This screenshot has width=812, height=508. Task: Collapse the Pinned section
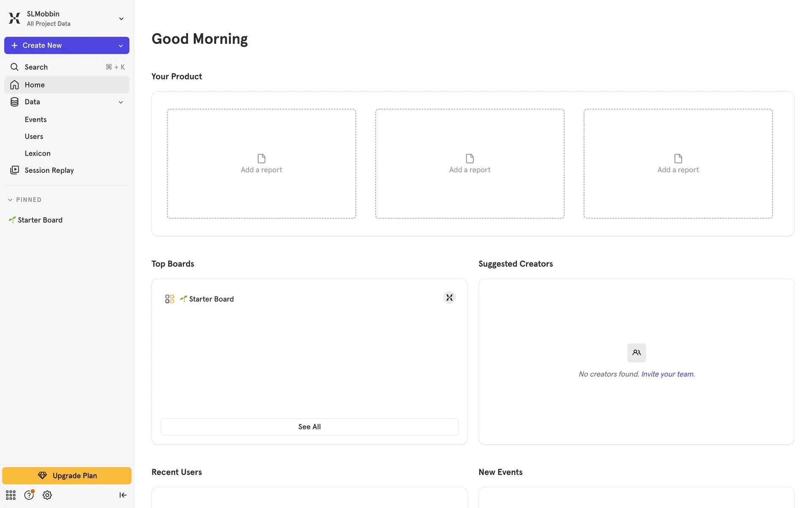10,200
